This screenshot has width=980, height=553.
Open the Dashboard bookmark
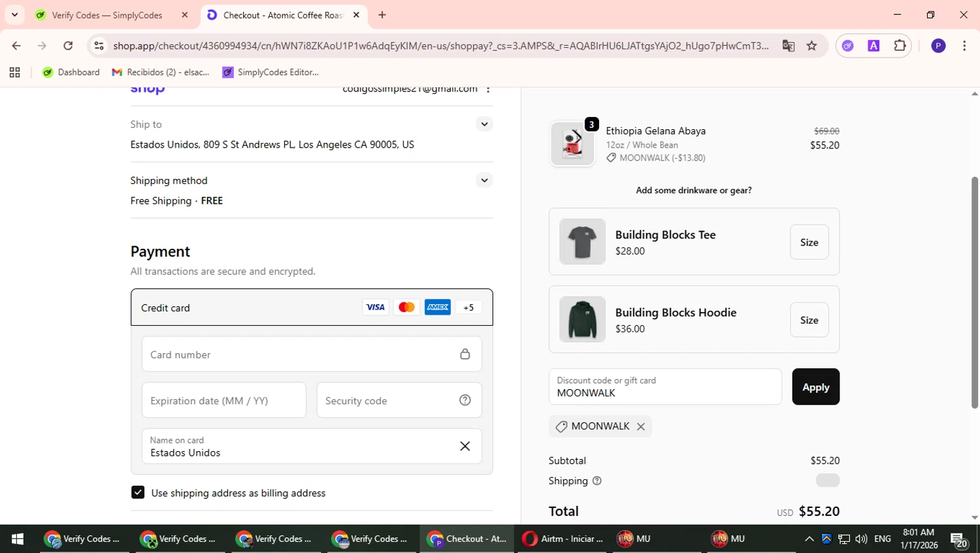click(71, 72)
